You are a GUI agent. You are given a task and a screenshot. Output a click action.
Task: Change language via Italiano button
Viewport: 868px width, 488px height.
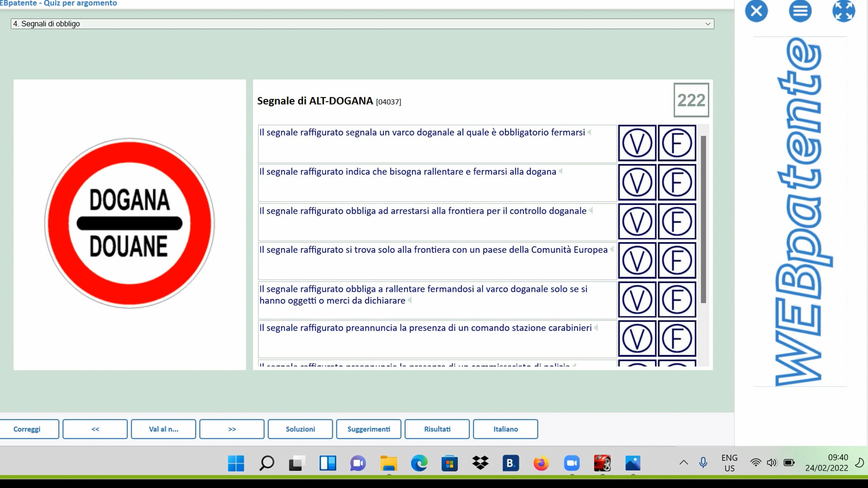[x=505, y=429]
